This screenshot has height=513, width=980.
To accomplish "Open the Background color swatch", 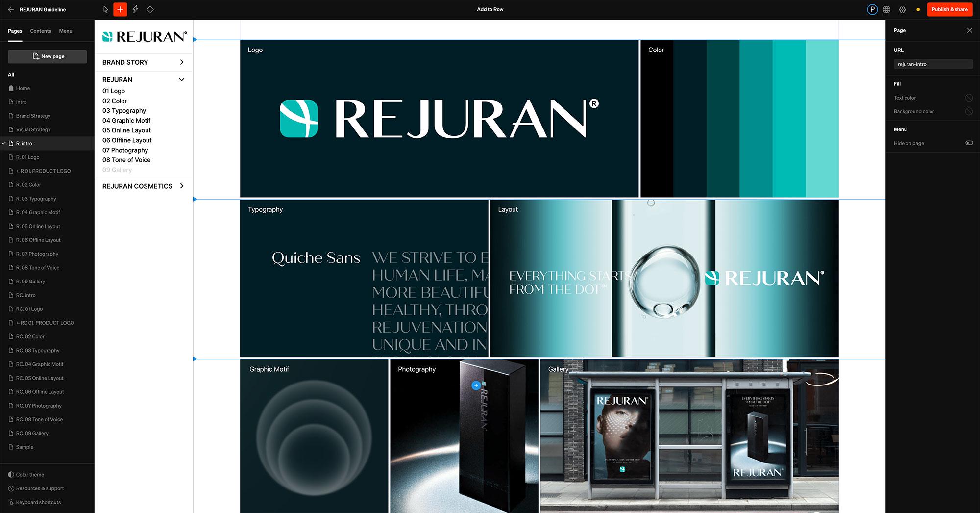I will click(x=969, y=111).
